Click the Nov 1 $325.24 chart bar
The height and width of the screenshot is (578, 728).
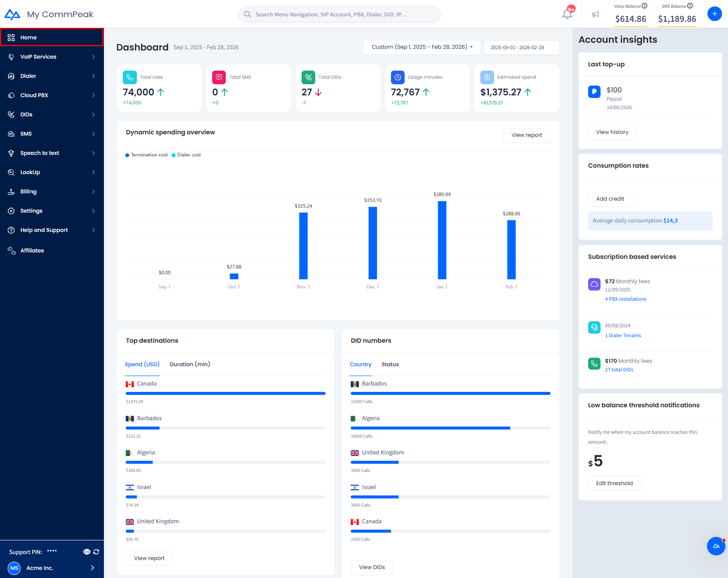coord(303,246)
